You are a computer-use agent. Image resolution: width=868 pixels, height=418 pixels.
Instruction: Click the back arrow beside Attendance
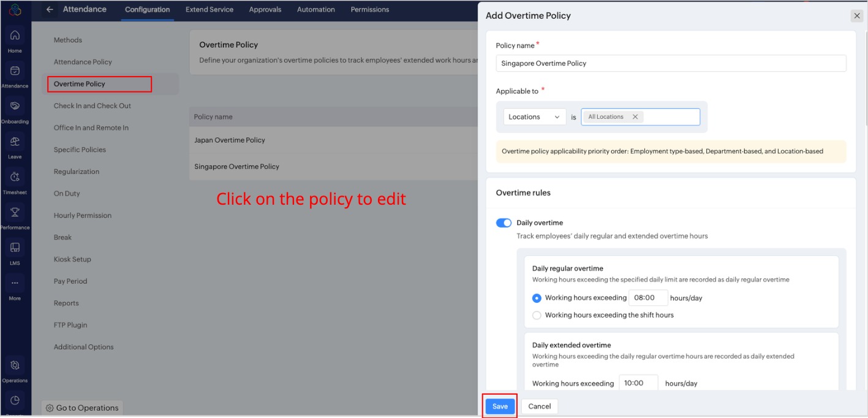pyautogui.click(x=50, y=9)
